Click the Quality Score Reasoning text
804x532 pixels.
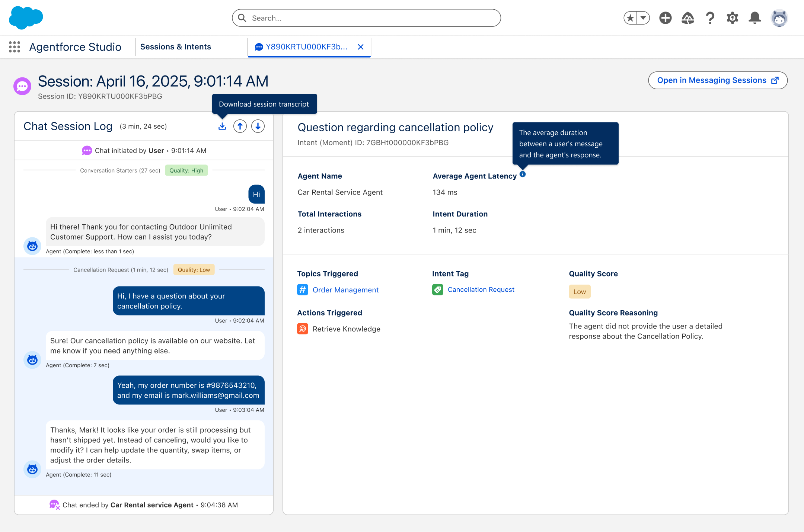(x=645, y=331)
